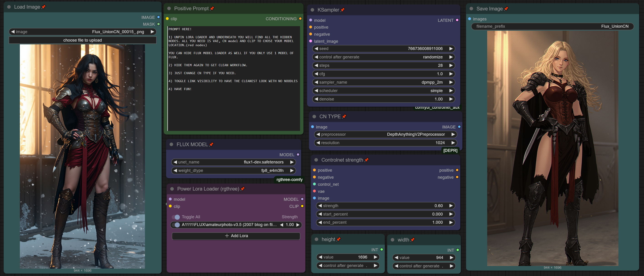Viewport: 644px width, 276px height.
Task: Click the LATENT output connector on KSampler
Action: pyautogui.click(x=457, y=20)
